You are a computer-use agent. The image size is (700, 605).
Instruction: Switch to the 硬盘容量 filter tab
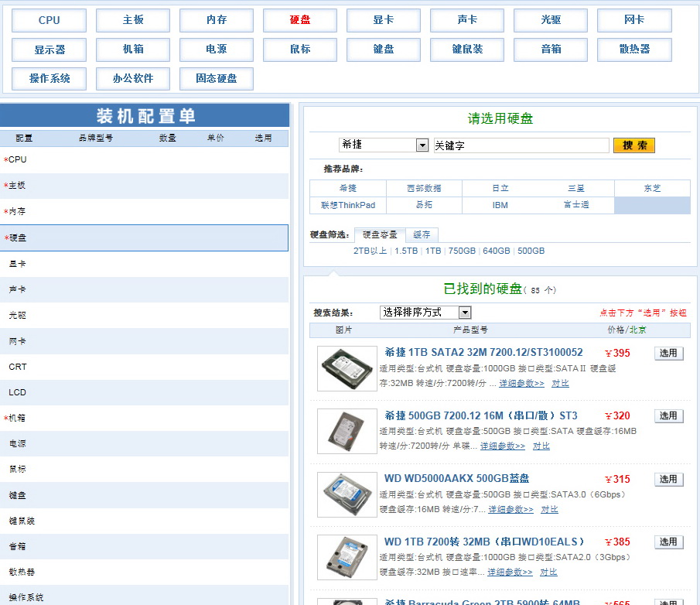click(380, 235)
